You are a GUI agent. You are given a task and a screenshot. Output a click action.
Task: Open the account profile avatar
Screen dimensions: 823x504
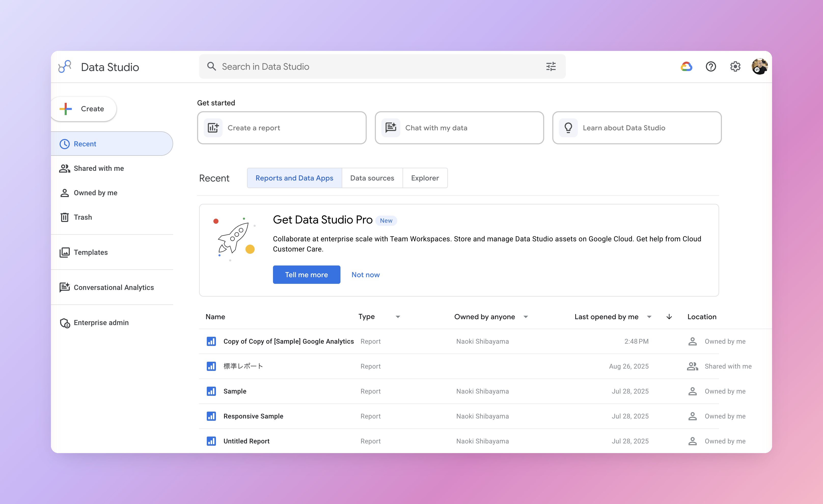point(760,67)
